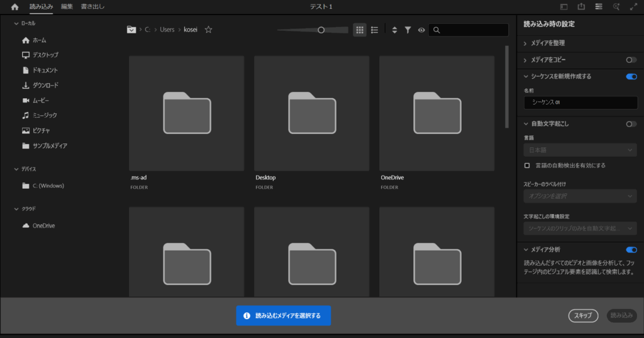Open the file type filter icon
644x338 pixels.
408,30
